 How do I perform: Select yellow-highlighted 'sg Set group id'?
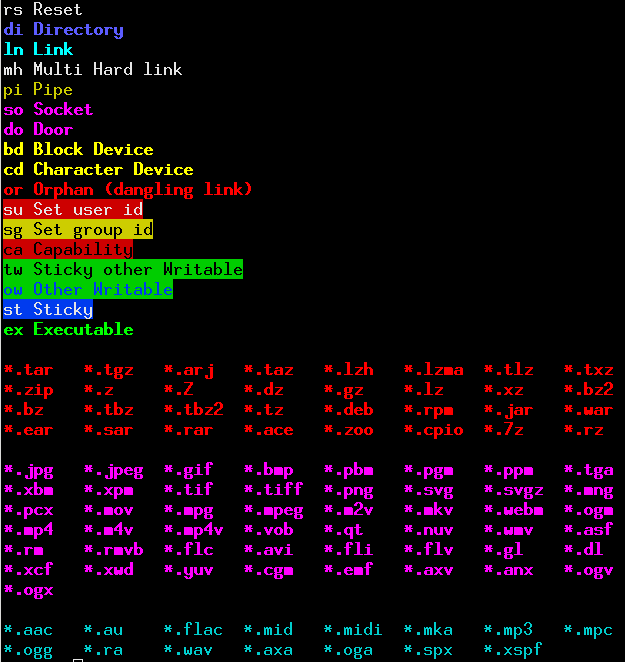(78, 229)
